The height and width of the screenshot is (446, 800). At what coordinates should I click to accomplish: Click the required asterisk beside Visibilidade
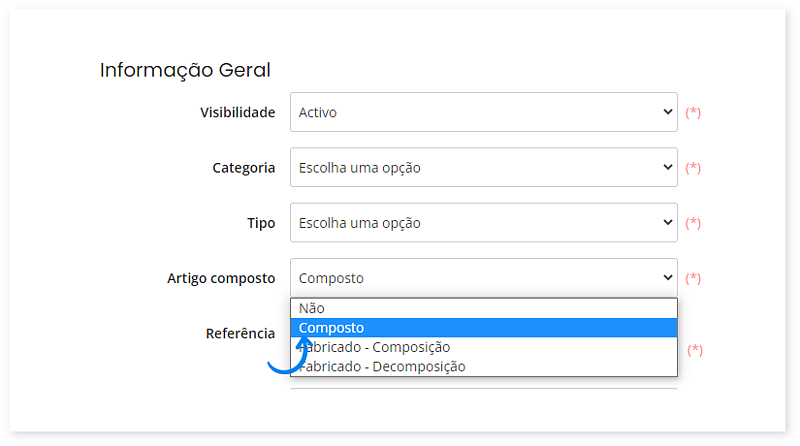coord(693,113)
